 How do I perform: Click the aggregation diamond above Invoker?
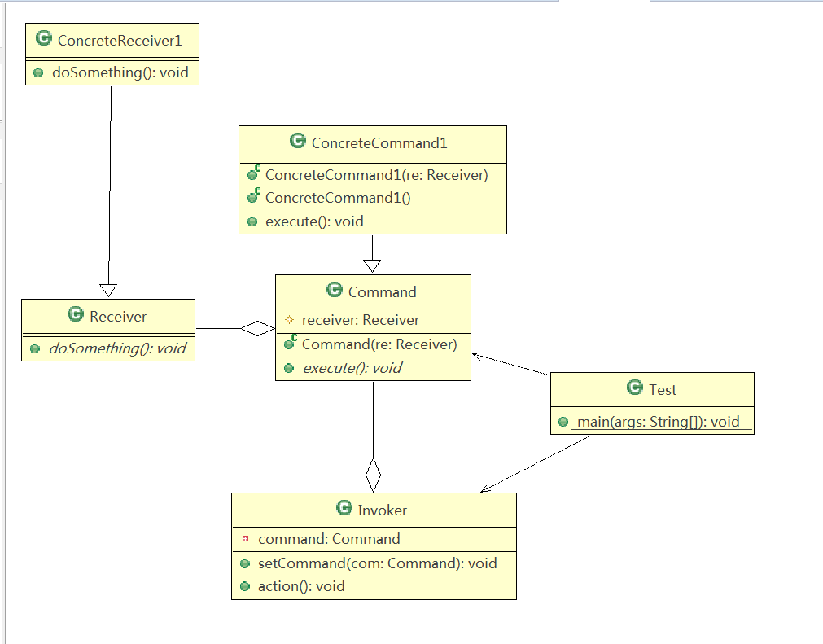373,475
